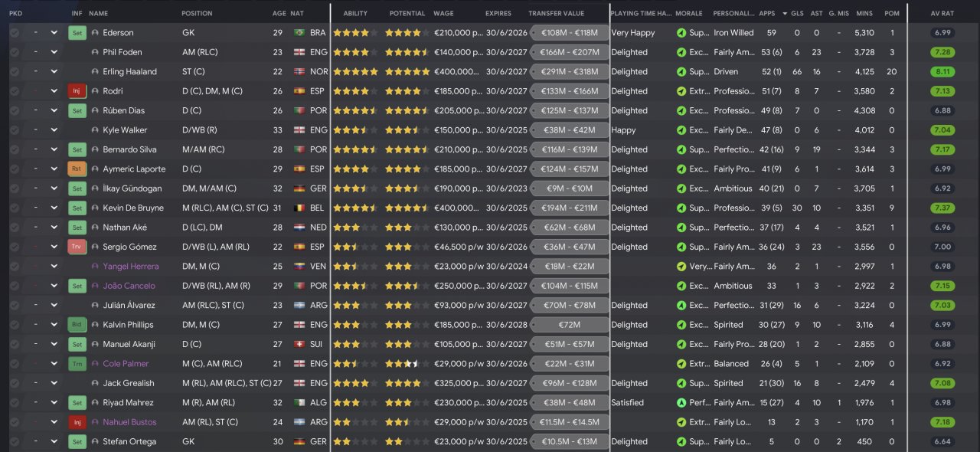
Task: Click Riyad Mahrez's green morale arrow icon
Action: (681, 403)
